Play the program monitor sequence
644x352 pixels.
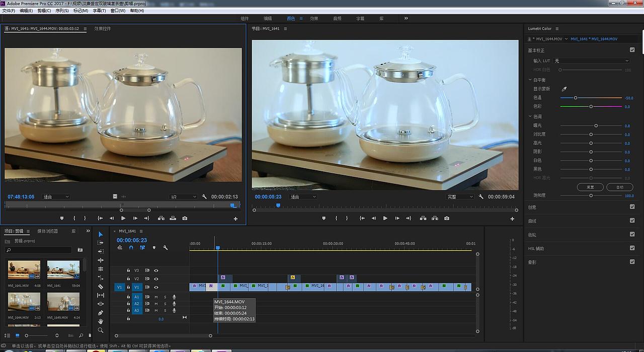coord(385,219)
